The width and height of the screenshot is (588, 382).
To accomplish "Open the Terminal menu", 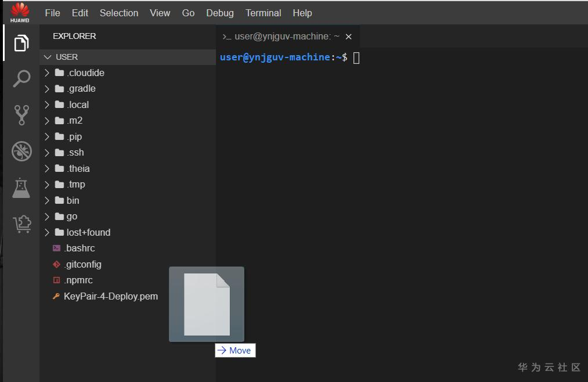I will [x=264, y=13].
